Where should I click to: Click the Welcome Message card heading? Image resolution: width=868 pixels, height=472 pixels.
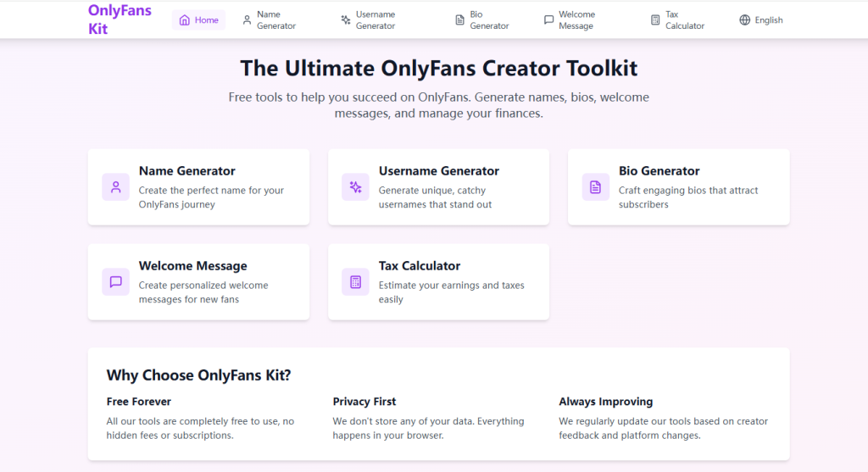coord(192,266)
